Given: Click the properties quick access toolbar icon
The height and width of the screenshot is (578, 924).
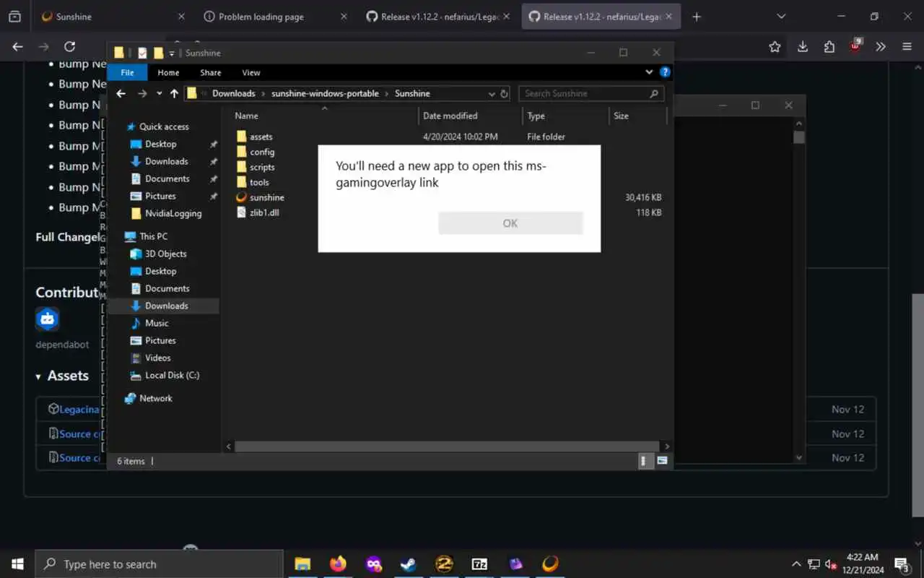Looking at the screenshot, I should 142,53.
